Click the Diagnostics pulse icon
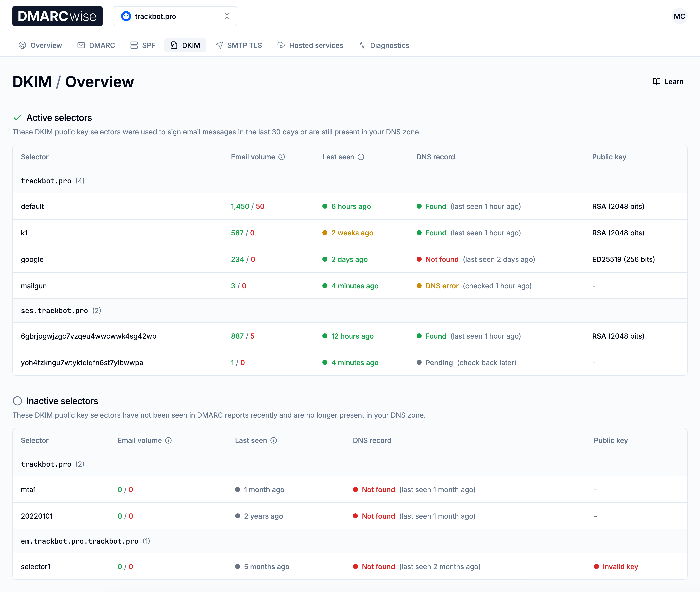The width and height of the screenshot is (700, 592). click(362, 45)
